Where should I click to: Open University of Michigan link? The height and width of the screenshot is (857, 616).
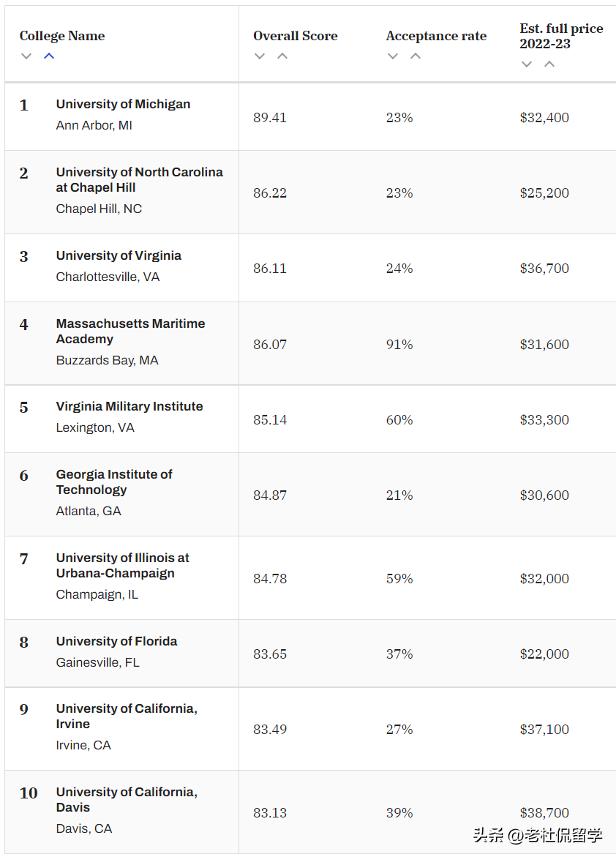pyautogui.click(x=123, y=104)
